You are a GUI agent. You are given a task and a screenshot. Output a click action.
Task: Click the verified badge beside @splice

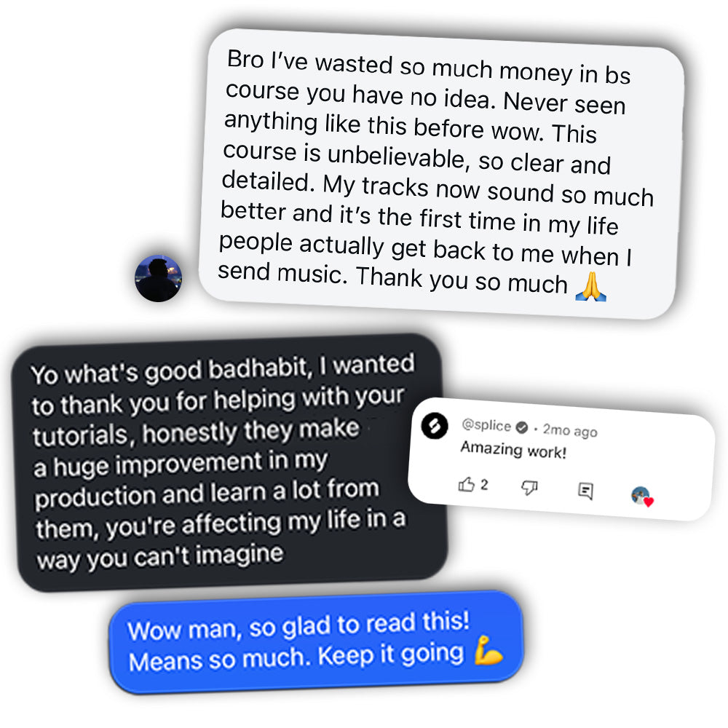coord(522,427)
